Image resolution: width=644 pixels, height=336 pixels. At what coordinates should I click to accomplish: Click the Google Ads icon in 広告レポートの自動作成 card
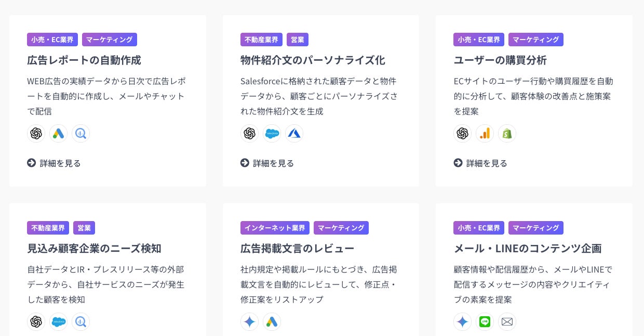pos(59,134)
